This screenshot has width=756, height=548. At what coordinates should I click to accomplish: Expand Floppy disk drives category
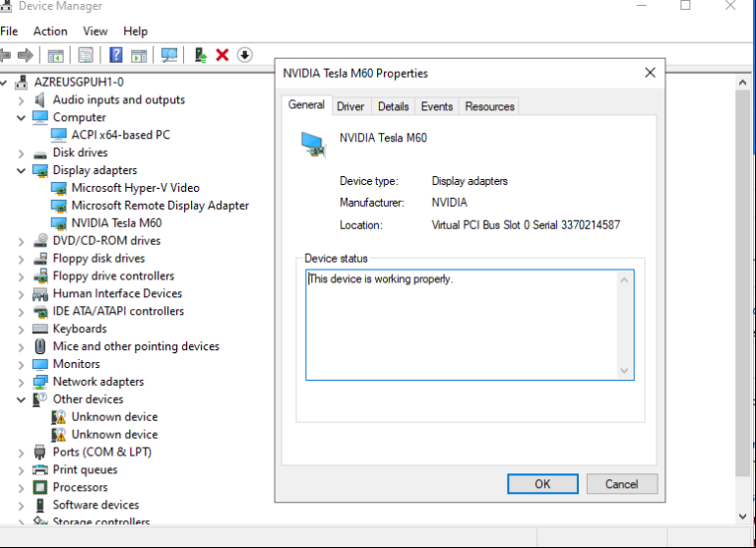click(21, 260)
